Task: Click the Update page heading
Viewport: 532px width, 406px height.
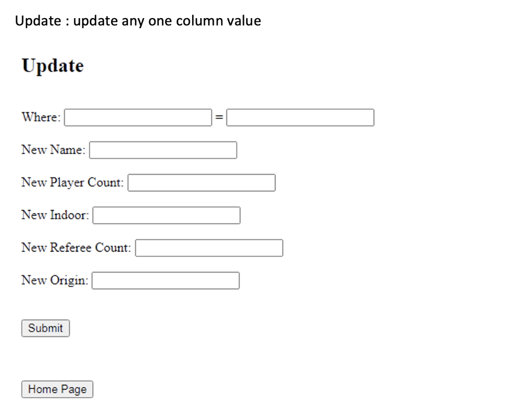Action: 52,65
